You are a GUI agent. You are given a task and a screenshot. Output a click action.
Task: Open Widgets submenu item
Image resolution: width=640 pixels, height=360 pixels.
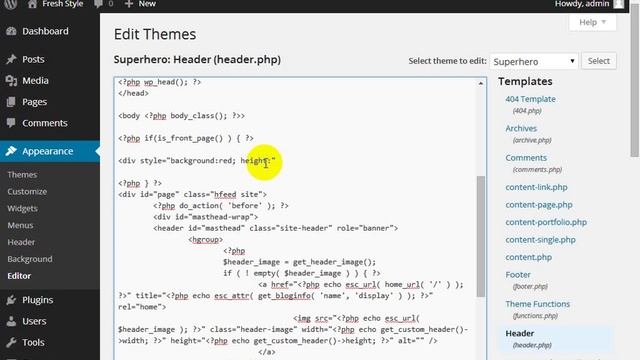pyautogui.click(x=22, y=209)
